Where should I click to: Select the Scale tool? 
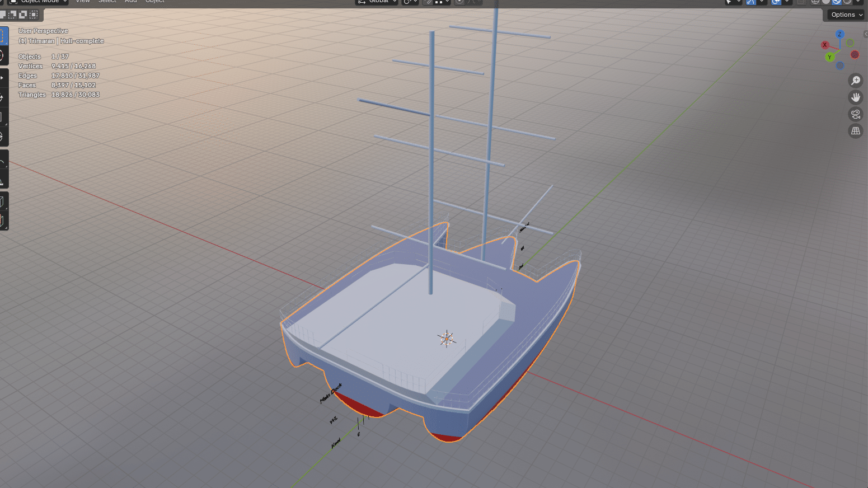pyautogui.click(x=2, y=117)
